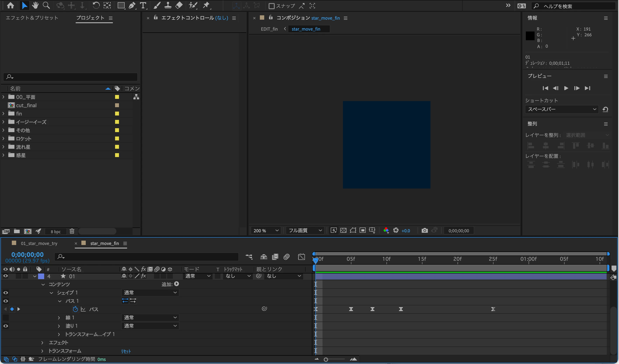Click the snapshot camera icon in viewer
The width and height of the screenshot is (619, 364).
coord(425,230)
